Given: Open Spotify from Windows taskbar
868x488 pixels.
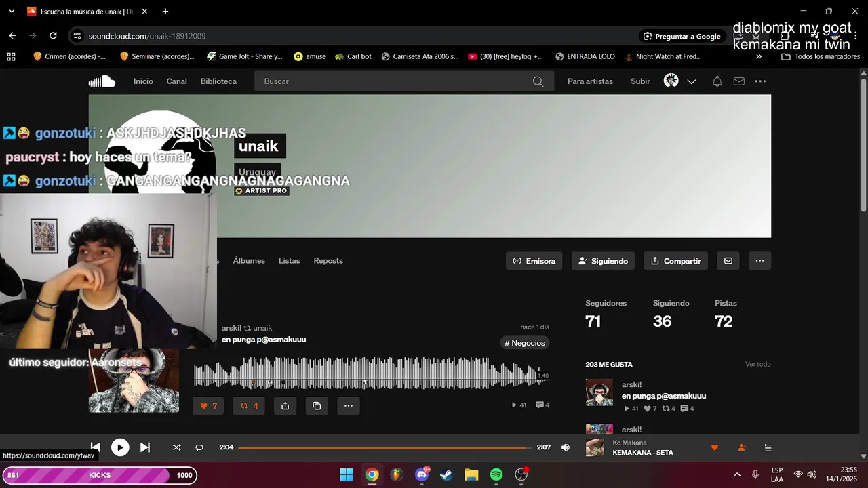Looking at the screenshot, I should 496,474.
